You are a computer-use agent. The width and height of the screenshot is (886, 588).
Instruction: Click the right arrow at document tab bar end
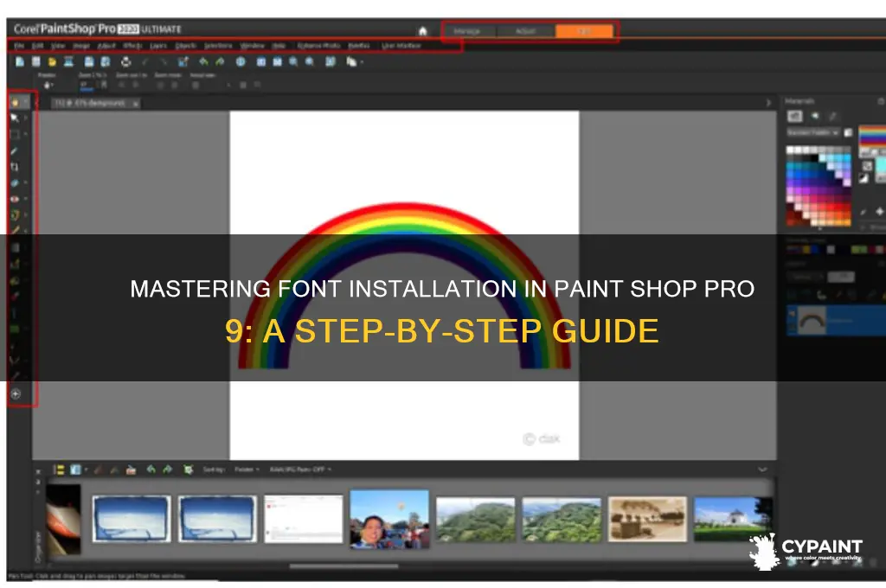pyautogui.click(x=768, y=103)
